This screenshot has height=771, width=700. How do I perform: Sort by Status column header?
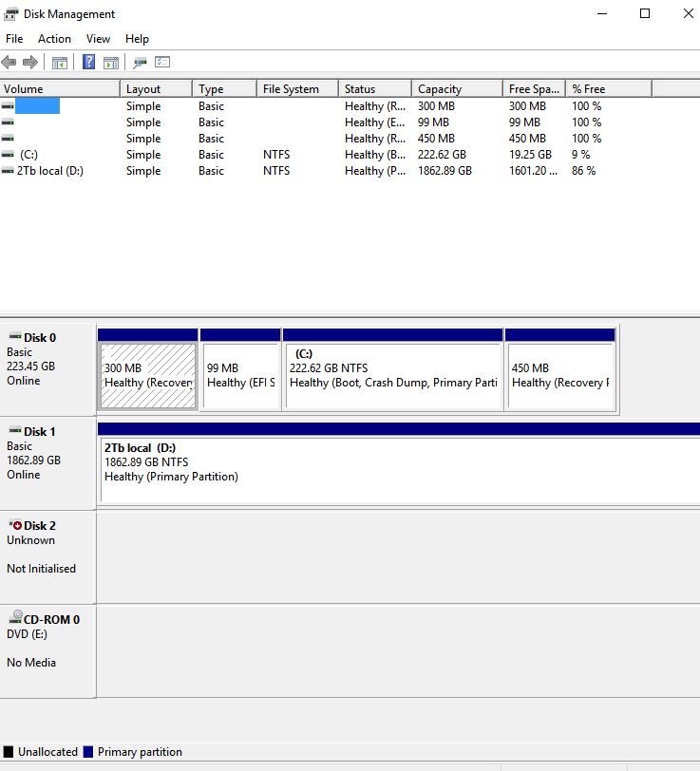coord(375,89)
